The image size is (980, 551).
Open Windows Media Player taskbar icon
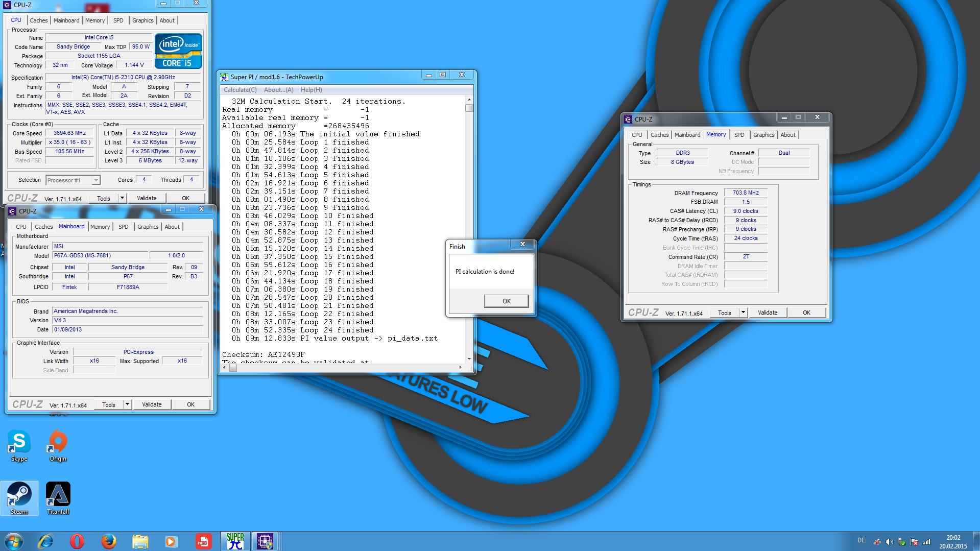pyautogui.click(x=171, y=541)
